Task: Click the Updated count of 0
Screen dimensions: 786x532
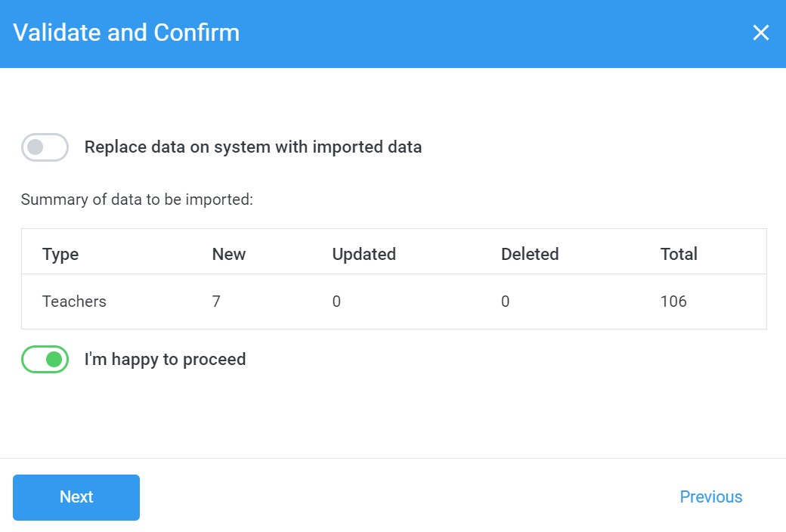Action: (x=336, y=302)
